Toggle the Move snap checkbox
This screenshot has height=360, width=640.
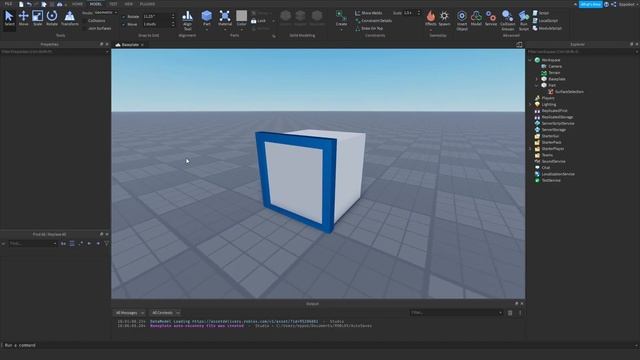124,24
